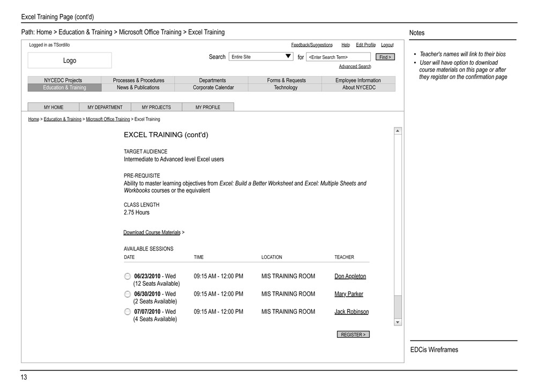The image size is (536, 392).
Task: View Don Appleton's teacher bio
Action: [x=351, y=276]
